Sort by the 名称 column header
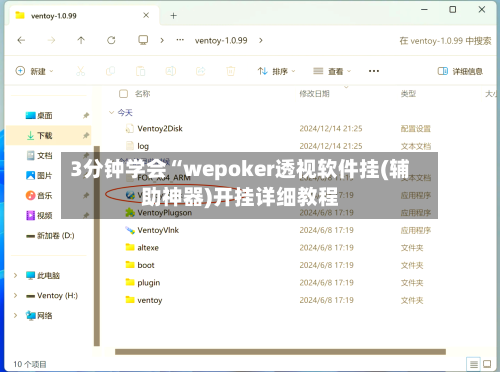Image resolution: width=500 pixels, height=372 pixels. 143,94
